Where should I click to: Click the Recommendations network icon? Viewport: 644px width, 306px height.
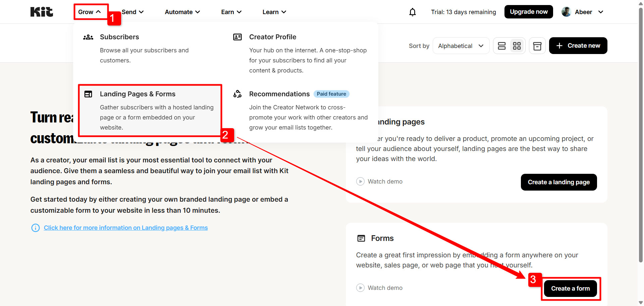click(x=237, y=94)
